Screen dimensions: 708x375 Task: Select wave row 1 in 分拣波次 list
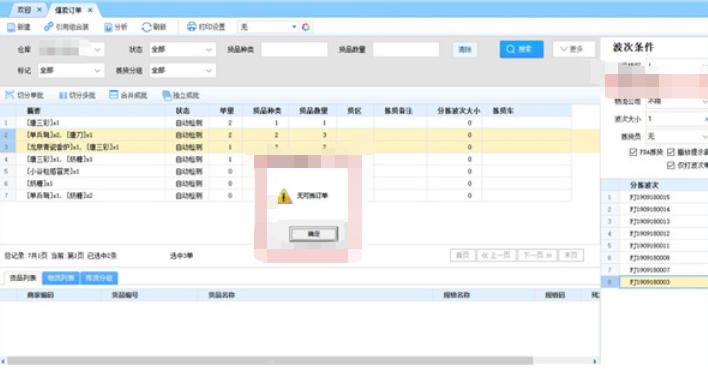coord(655,197)
